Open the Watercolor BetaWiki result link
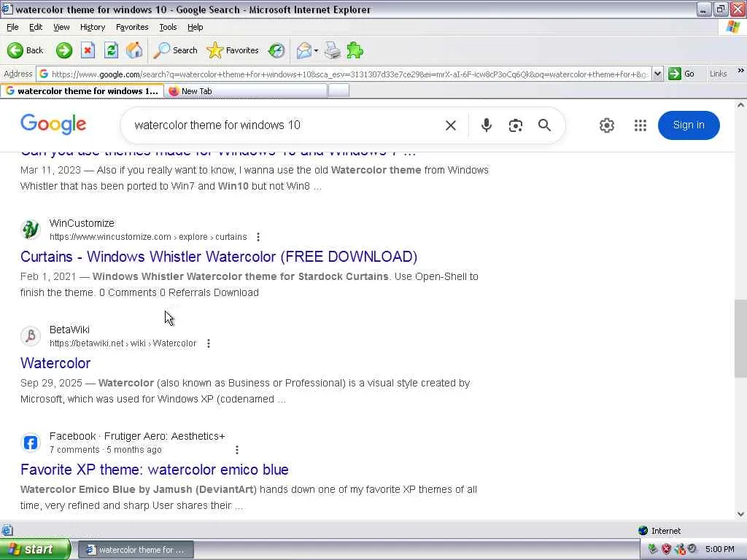The height and width of the screenshot is (560, 747). [55, 363]
